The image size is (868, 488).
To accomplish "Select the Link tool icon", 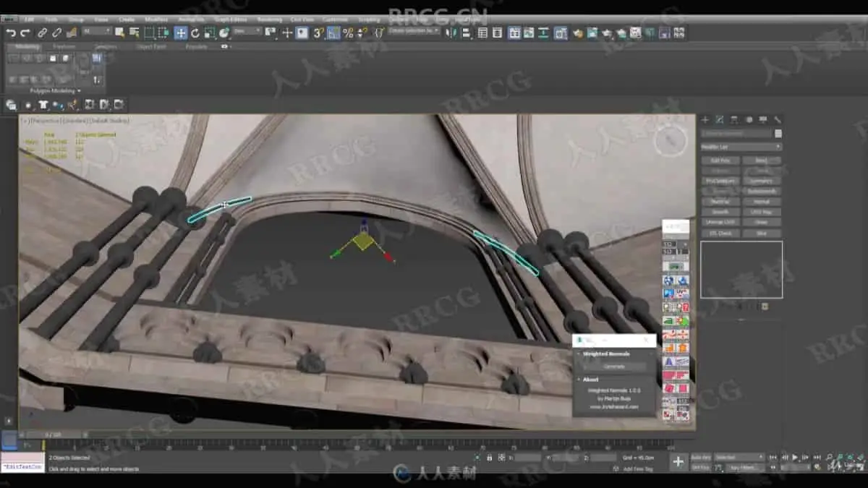I will pyautogui.click(x=42, y=33).
